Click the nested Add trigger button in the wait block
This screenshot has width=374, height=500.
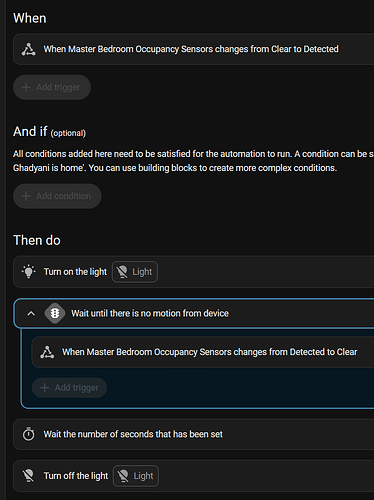click(69, 388)
